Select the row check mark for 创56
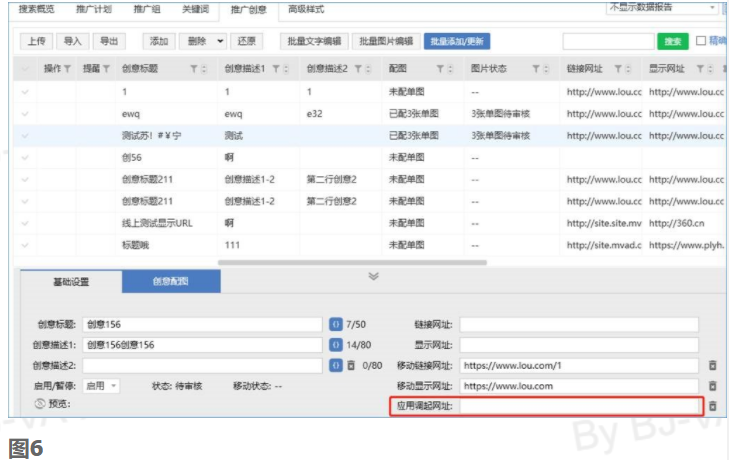The image size is (729, 460). coord(25,157)
